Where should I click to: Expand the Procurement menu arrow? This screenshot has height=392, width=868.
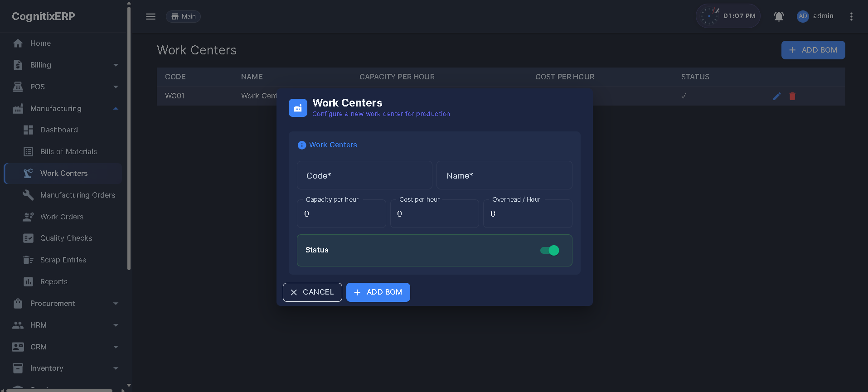116,303
